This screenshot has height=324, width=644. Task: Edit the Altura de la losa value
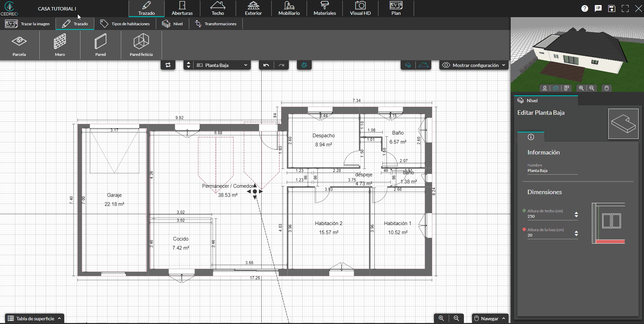tap(549, 235)
